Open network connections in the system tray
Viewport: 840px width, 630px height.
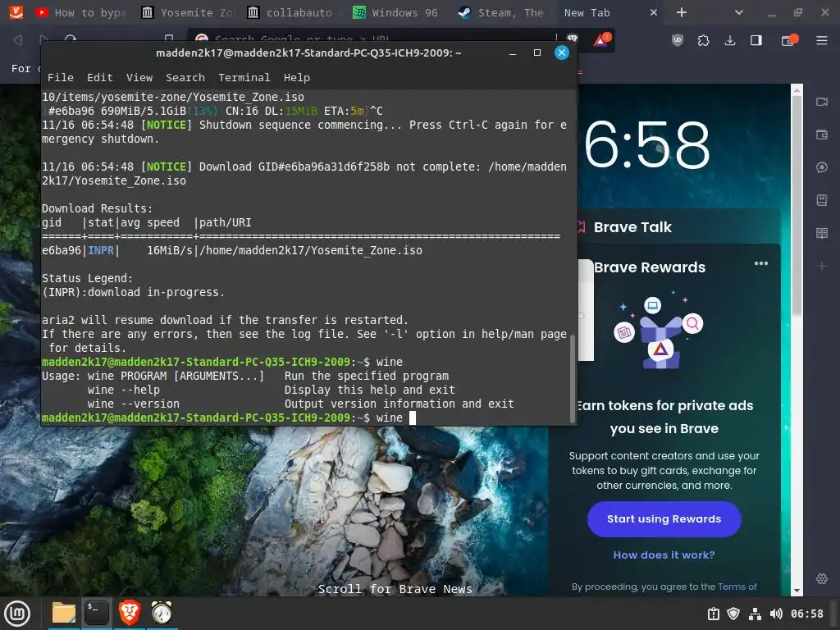pyautogui.click(x=755, y=614)
